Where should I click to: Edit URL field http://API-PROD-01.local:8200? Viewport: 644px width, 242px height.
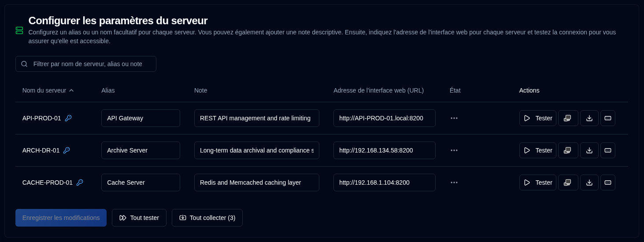click(x=385, y=118)
